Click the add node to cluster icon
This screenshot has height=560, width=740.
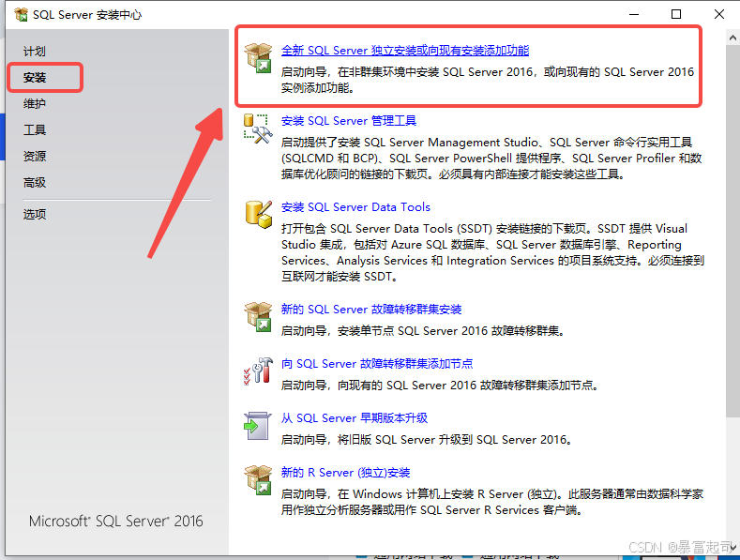pos(258,371)
